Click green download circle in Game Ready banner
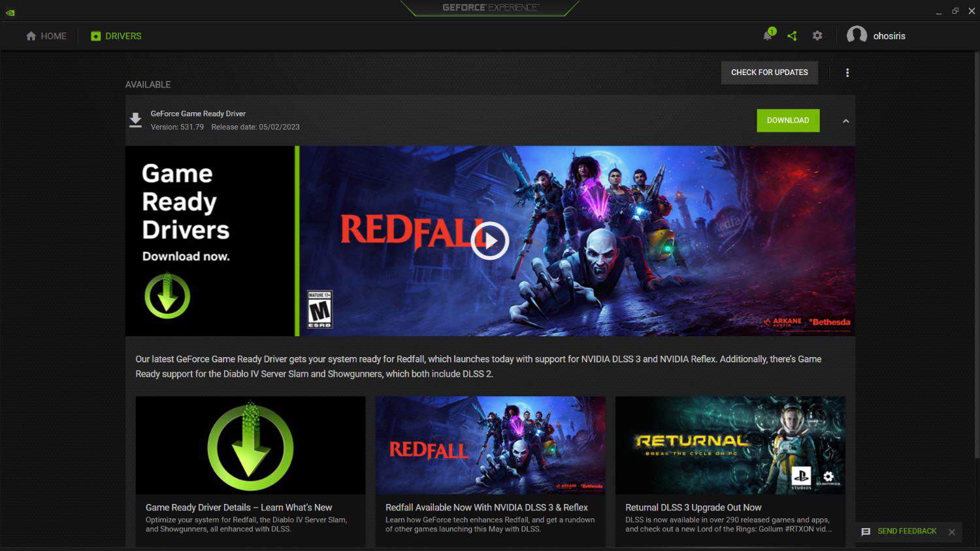Viewport: 980px width, 551px height. click(167, 295)
